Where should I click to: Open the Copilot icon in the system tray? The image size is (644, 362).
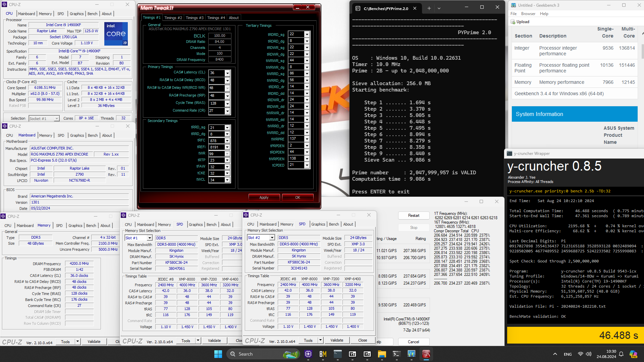[x=633, y=354]
